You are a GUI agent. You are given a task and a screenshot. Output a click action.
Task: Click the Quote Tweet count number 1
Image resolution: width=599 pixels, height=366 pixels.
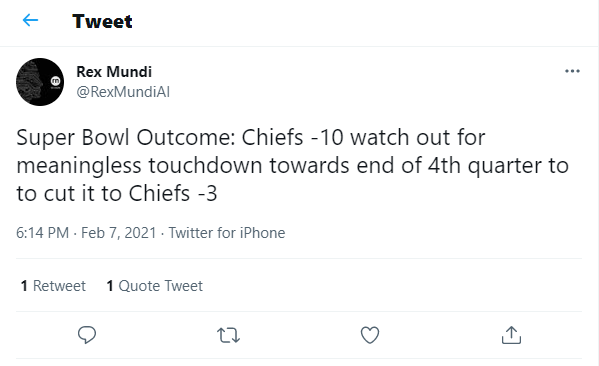click(110, 286)
